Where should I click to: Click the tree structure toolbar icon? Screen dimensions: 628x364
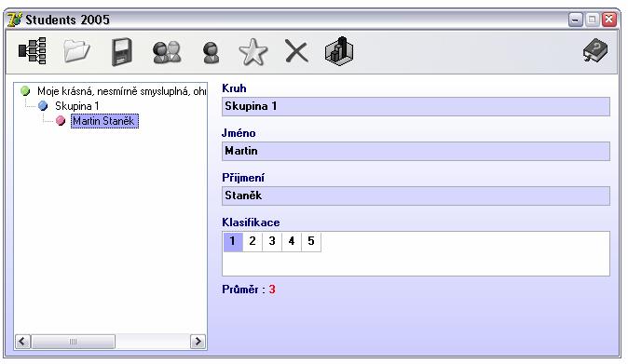point(33,51)
